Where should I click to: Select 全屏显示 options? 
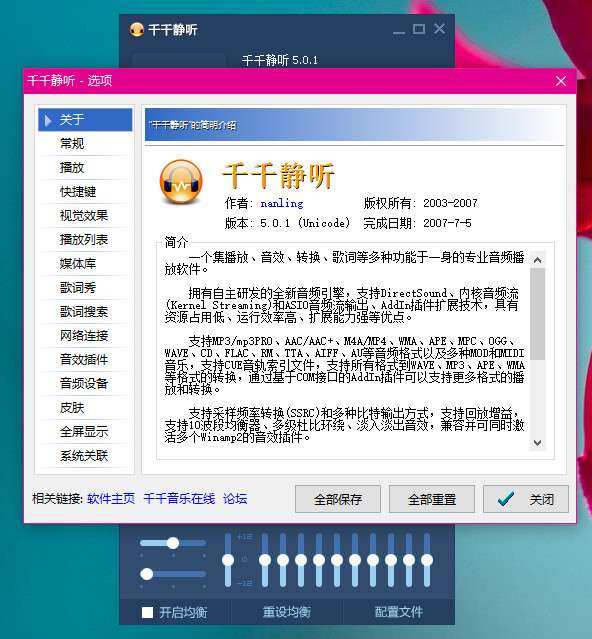click(x=85, y=432)
